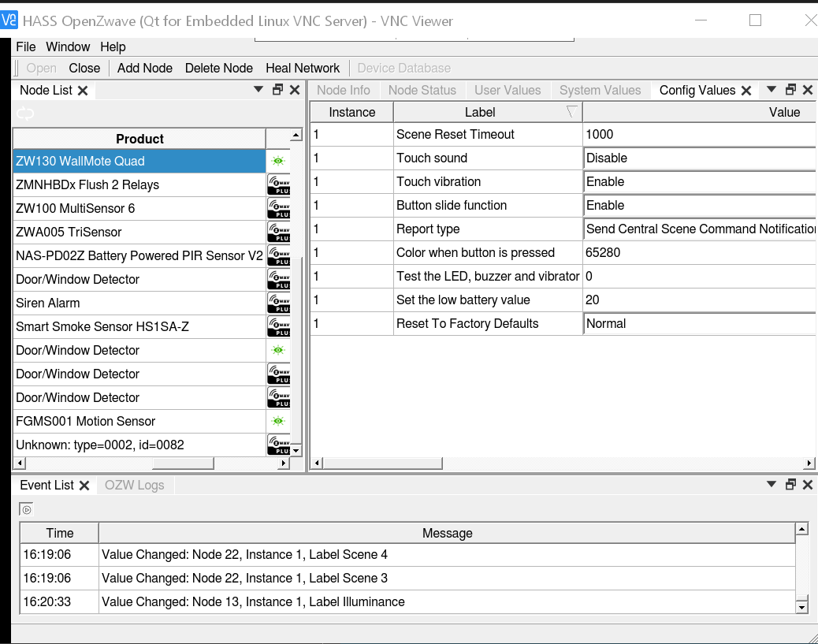The width and height of the screenshot is (818, 644).
Task: Click the undock icon on the Config Values panel
Action: [790, 90]
